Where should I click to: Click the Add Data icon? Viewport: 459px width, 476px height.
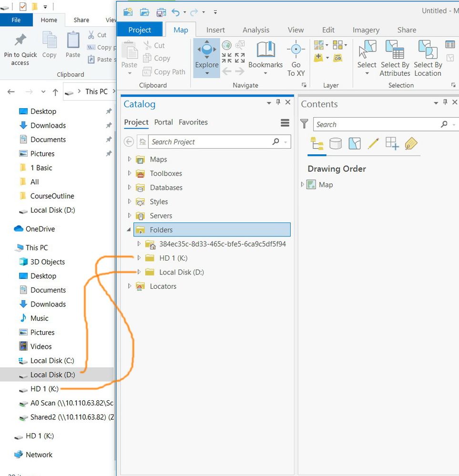[x=318, y=57]
